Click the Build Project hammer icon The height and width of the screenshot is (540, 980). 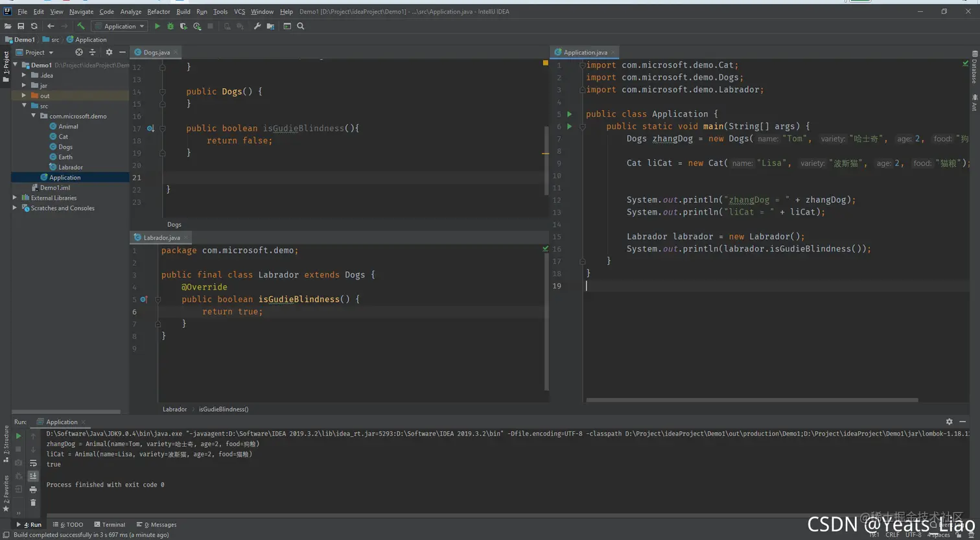click(x=81, y=27)
